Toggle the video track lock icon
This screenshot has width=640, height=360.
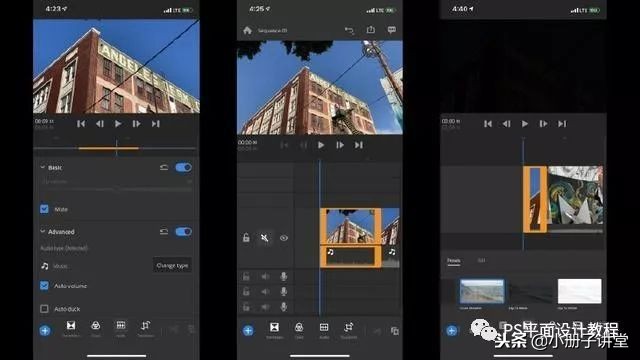tap(246, 238)
